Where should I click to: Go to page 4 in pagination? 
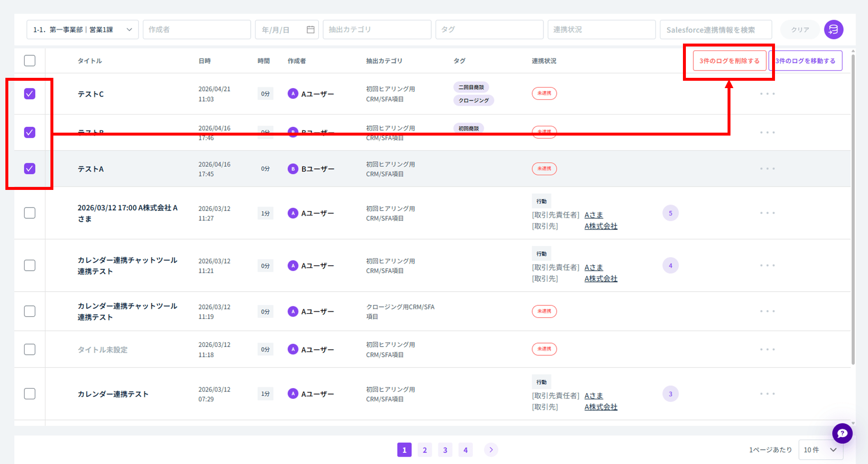(466, 450)
